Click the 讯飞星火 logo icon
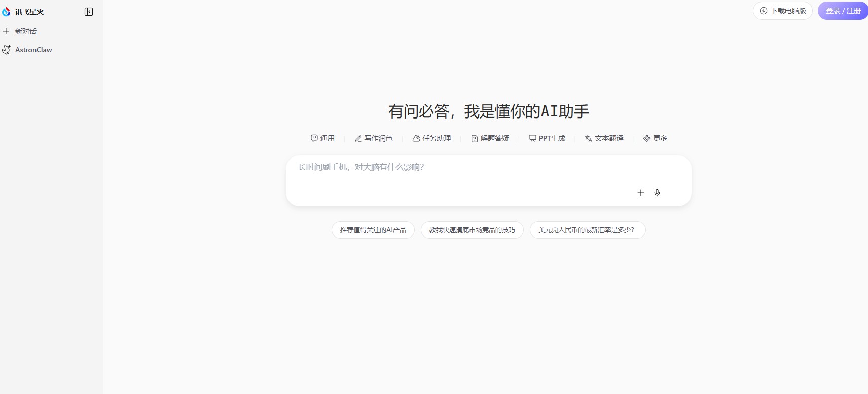Viewport: 868px width, 394px height. click(6, 12)
